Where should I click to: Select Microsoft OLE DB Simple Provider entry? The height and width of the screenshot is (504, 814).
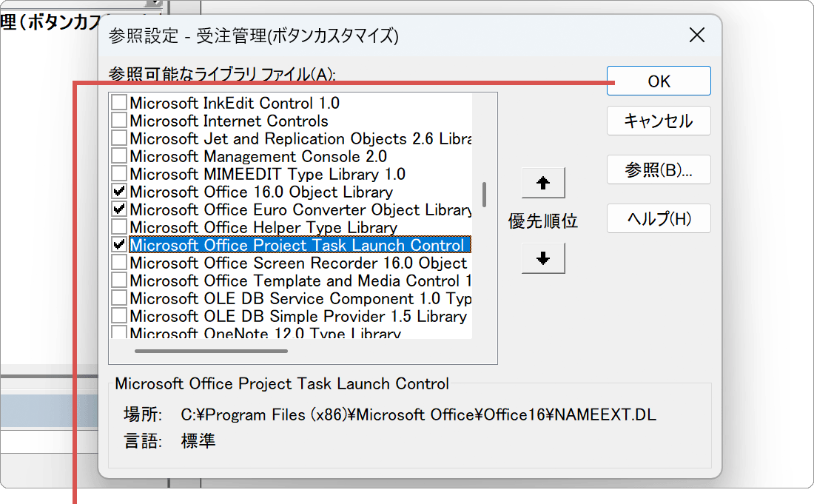pyautogui.click(x=297, y=316)
